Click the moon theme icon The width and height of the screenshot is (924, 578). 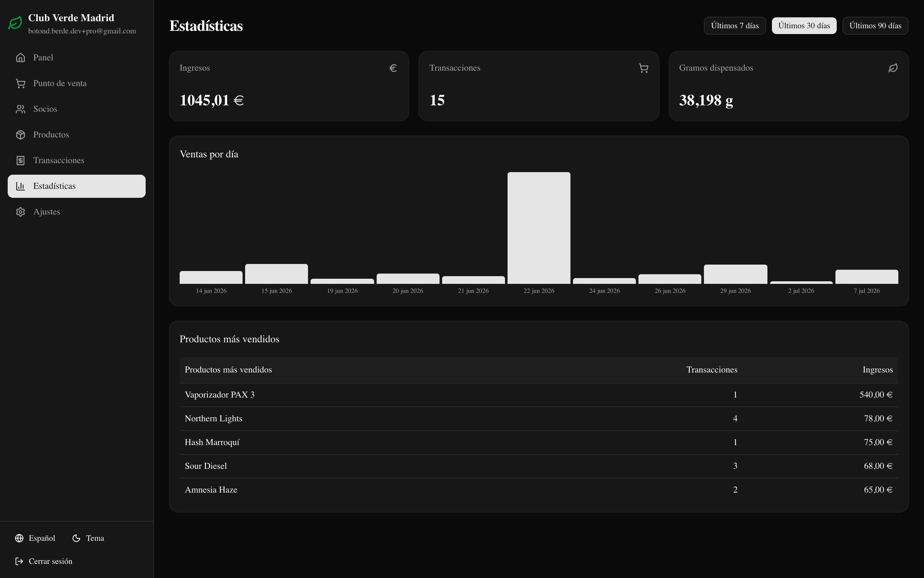pos(76,538)
